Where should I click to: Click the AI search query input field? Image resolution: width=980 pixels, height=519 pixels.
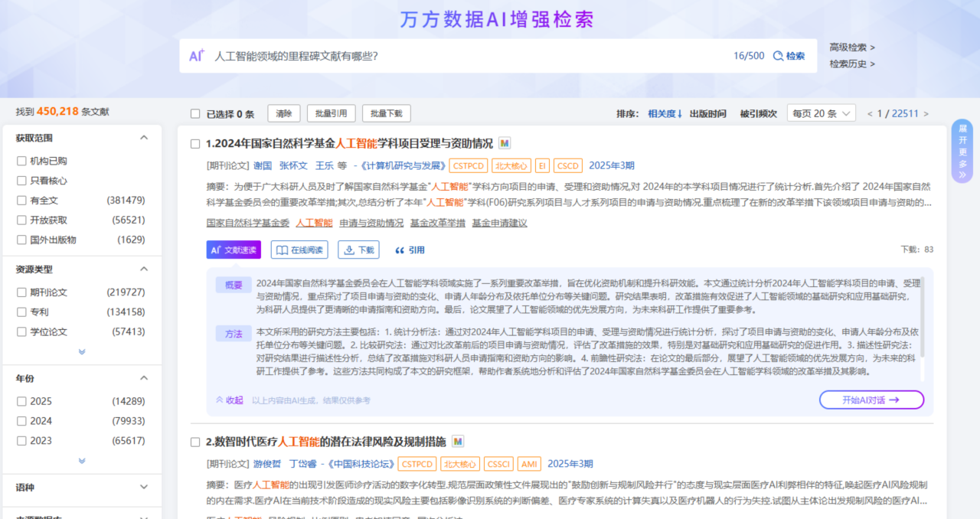coord(459,56)
